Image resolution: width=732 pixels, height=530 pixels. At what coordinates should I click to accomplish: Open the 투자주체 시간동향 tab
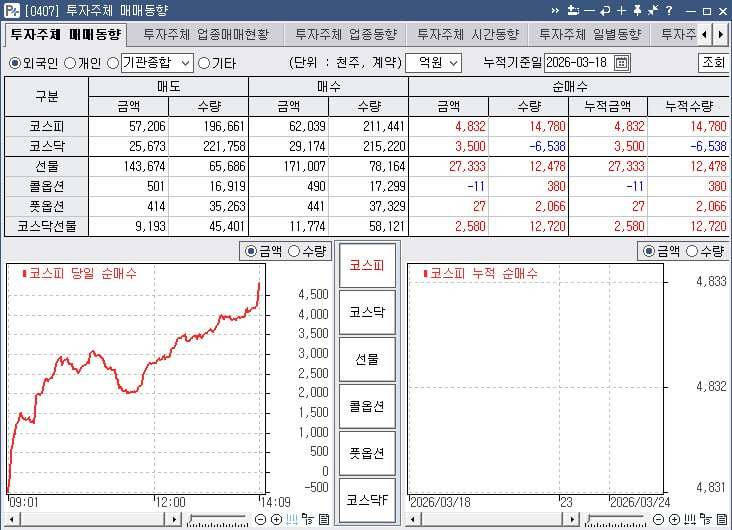coord(468,34)
